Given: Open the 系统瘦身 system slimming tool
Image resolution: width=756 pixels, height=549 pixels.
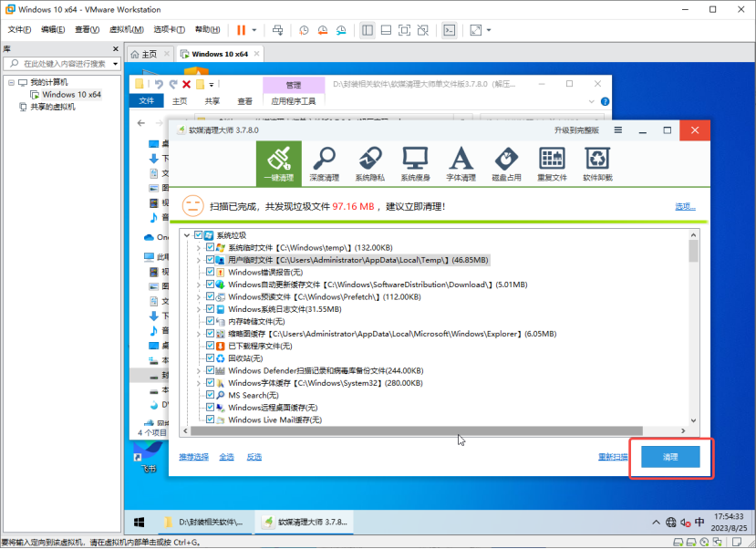Looking at the screenshot, I should point(415,164).
